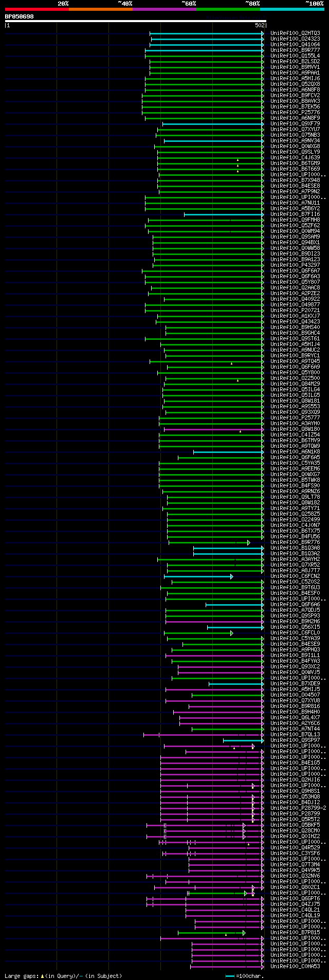Click the green arrowhead ending UniRef100_C6FCL0 alignment
Image resolution: width=329 pixels, height=980 pixels.
(231, 633)
